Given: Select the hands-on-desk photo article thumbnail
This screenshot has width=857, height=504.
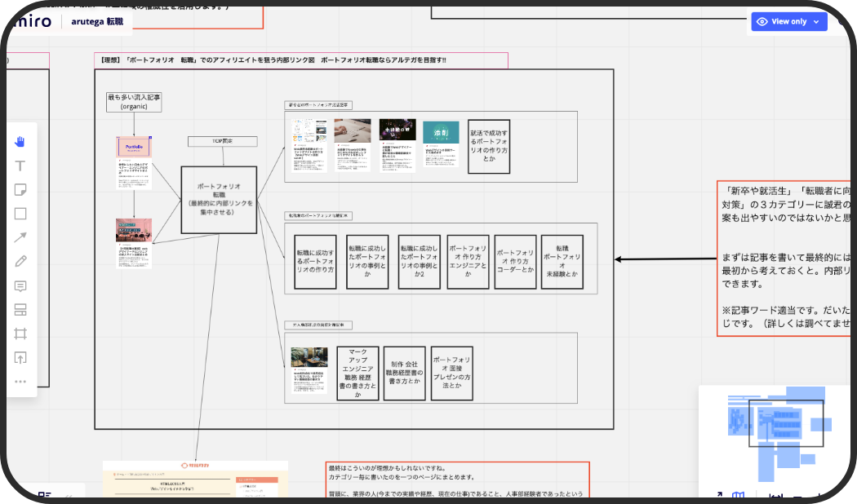Looking at the screenshot, I should pyautogui.click(x=353, y=145).
